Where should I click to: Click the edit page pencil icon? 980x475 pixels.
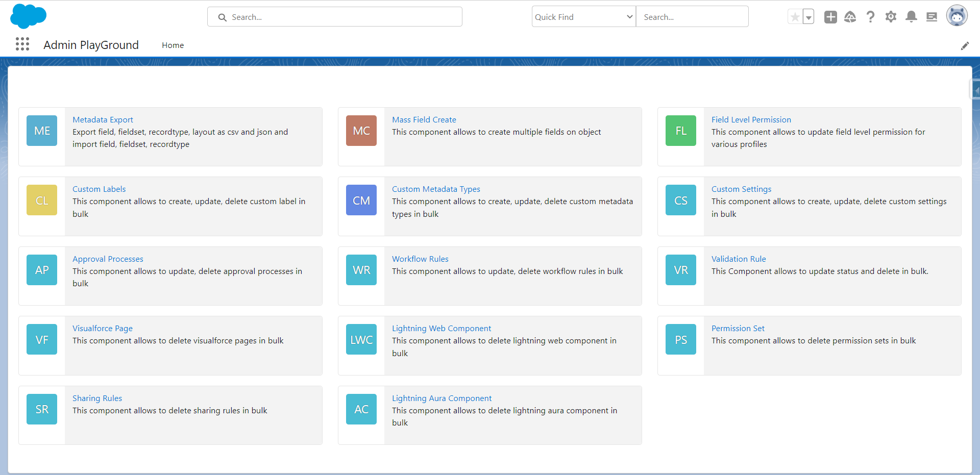(965, 46)
